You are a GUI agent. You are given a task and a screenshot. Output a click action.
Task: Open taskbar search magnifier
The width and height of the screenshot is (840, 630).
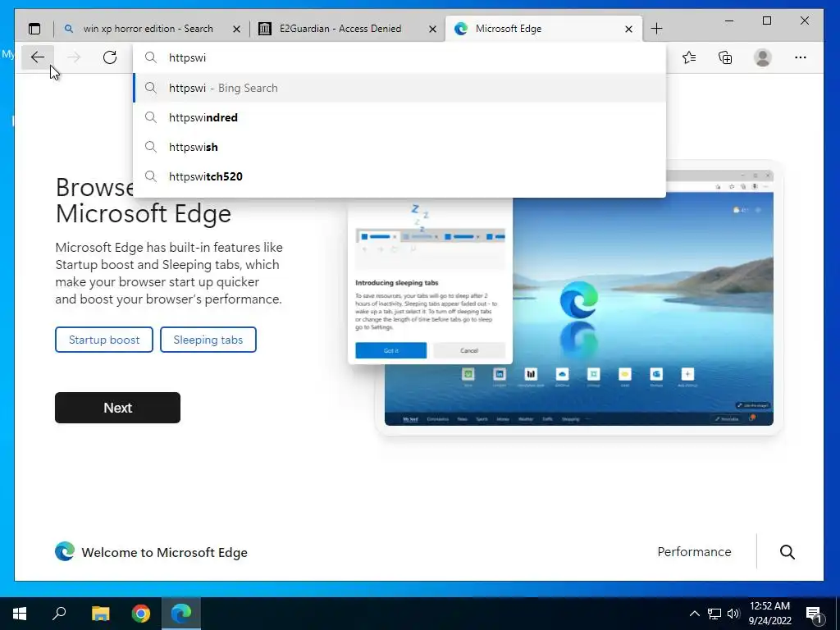click(59, 614)
